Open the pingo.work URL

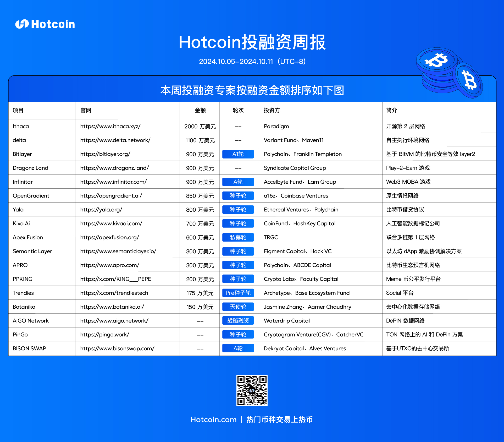[105, 335]
